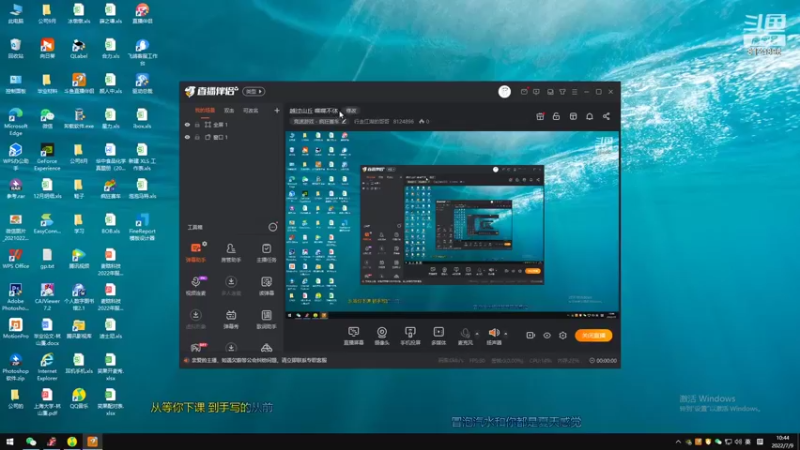Open the share icon beside the bell
Screen dimensions: 800x450
[606, 116]
